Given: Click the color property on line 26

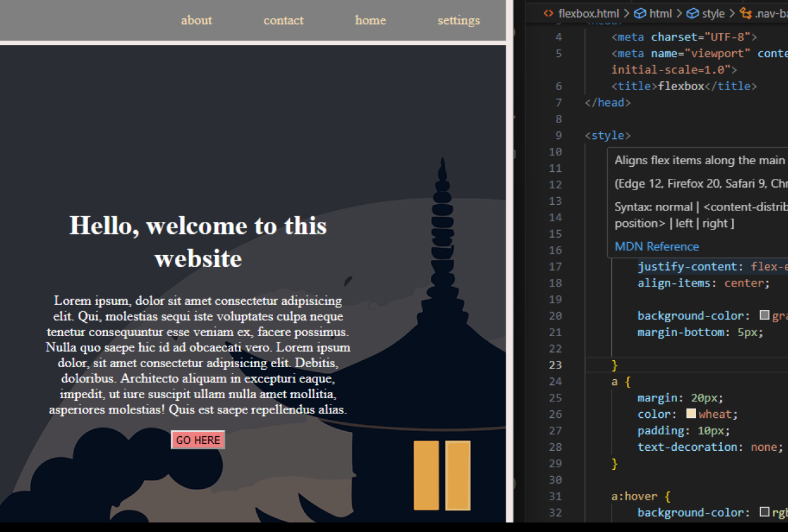Looking at the screenshot, I should [x=654, y=414].
